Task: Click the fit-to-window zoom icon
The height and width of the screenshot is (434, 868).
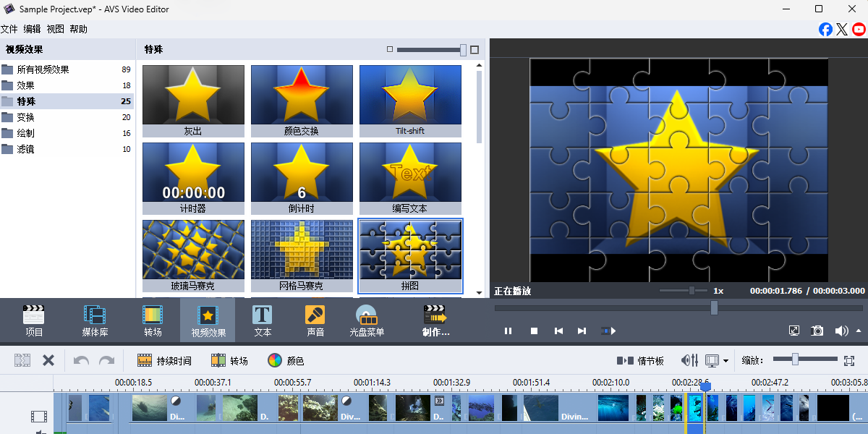Action: (849, 359)
